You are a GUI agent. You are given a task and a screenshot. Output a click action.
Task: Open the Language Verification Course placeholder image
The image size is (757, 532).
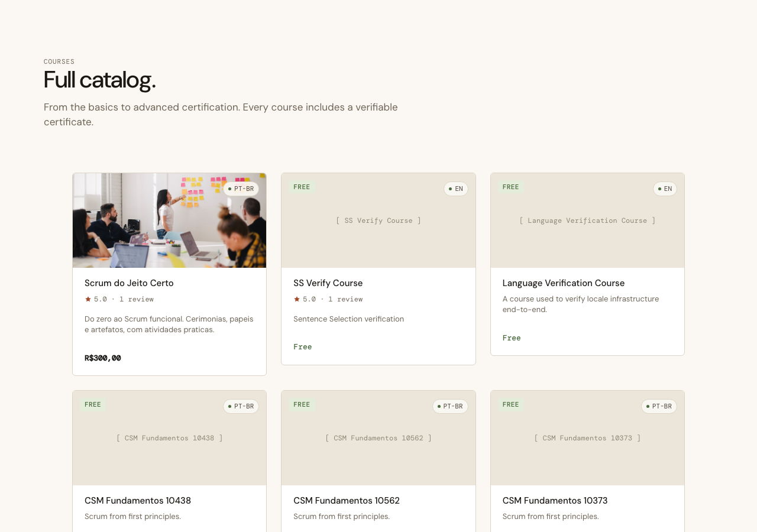(587, 220)
